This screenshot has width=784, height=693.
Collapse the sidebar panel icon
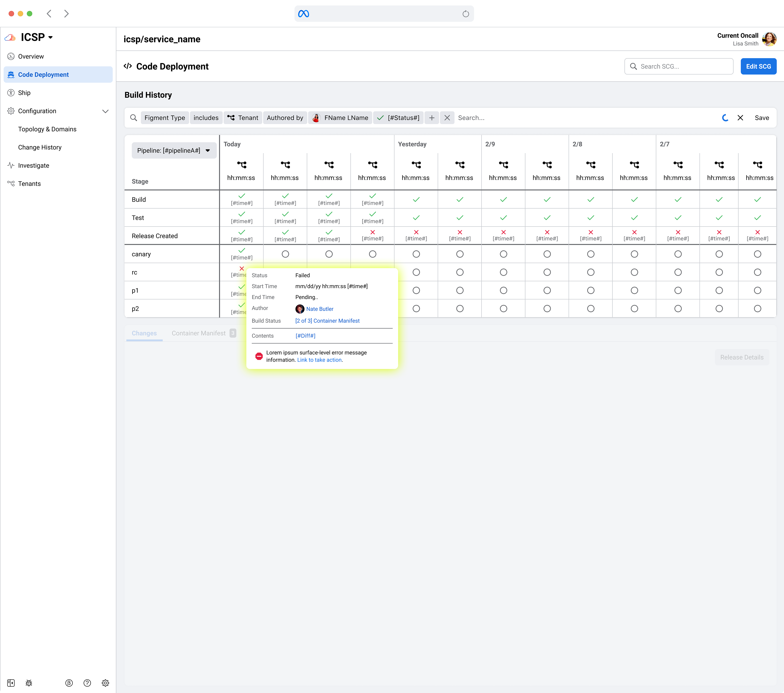[x=11, y=683]
